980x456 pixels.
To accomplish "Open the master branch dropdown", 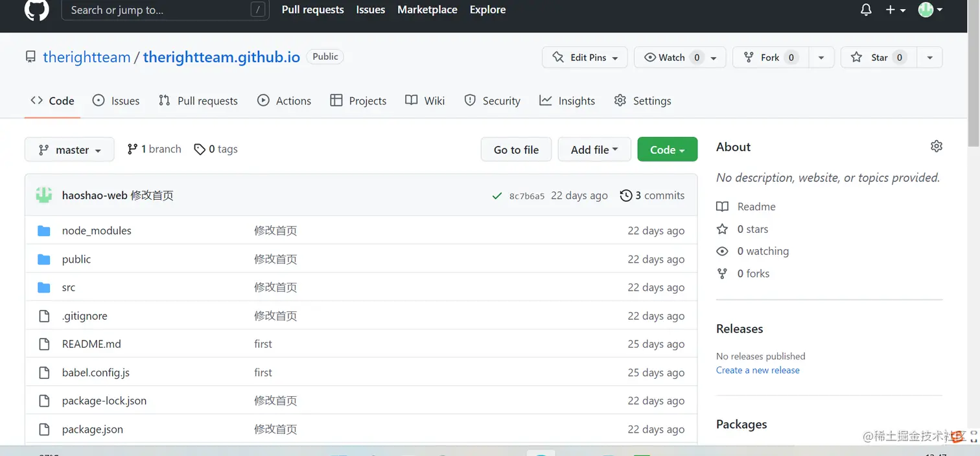I will (x=69, y=149).
